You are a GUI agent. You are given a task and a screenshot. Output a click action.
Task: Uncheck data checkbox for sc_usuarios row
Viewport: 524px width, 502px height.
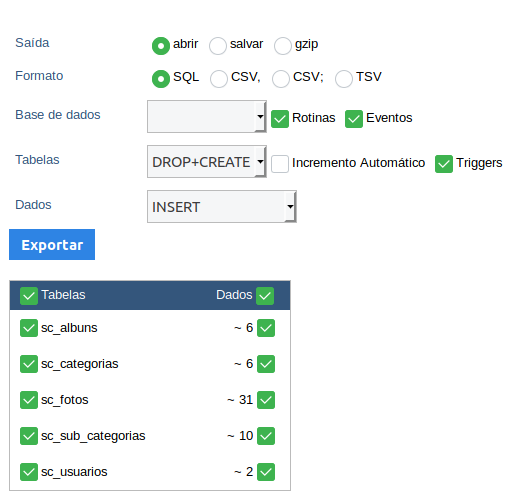pyautogui.click(x=266, y=472)
